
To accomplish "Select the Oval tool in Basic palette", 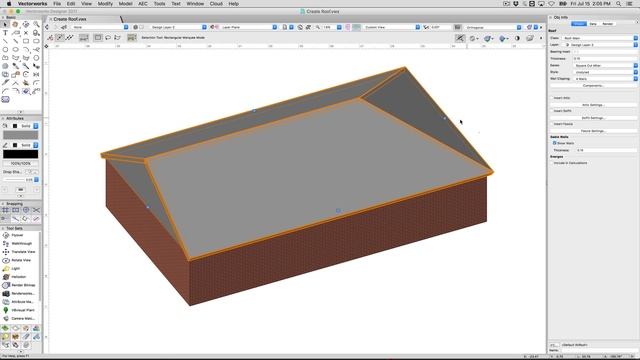I will click(x=16, y=49).
